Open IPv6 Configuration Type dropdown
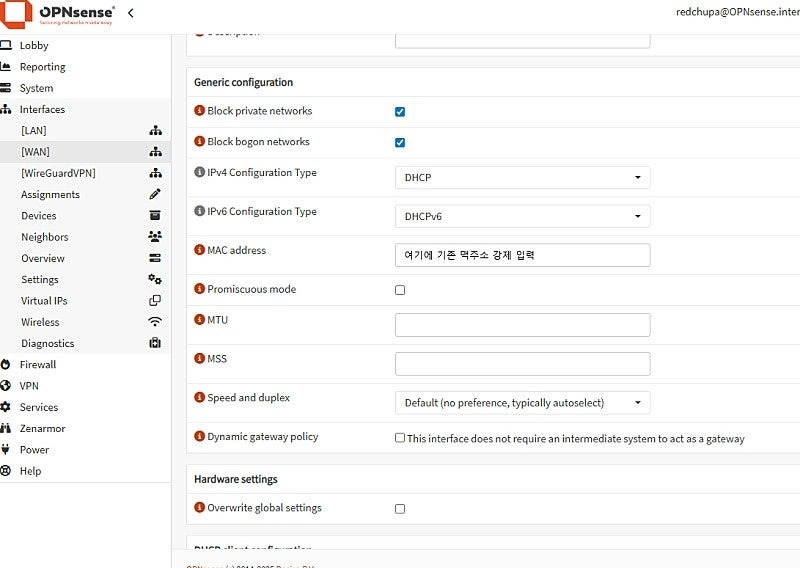 coord(522,216)
